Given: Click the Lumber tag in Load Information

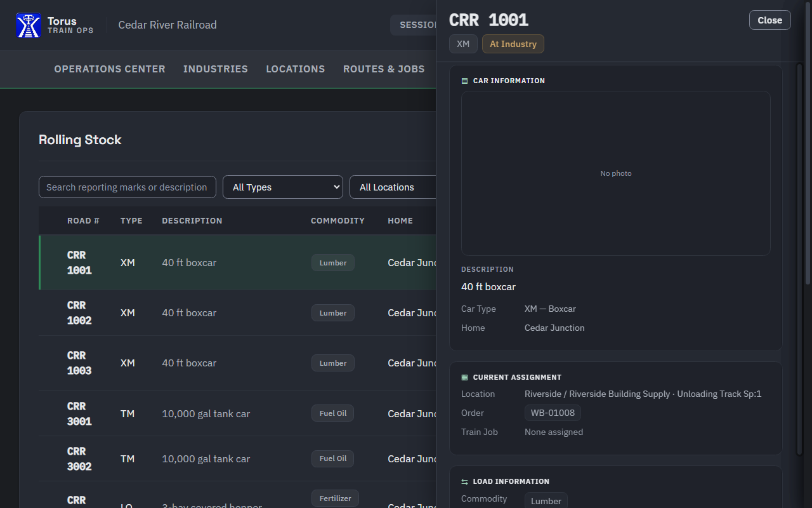Looking at the screenshot, I should (546, 501).
